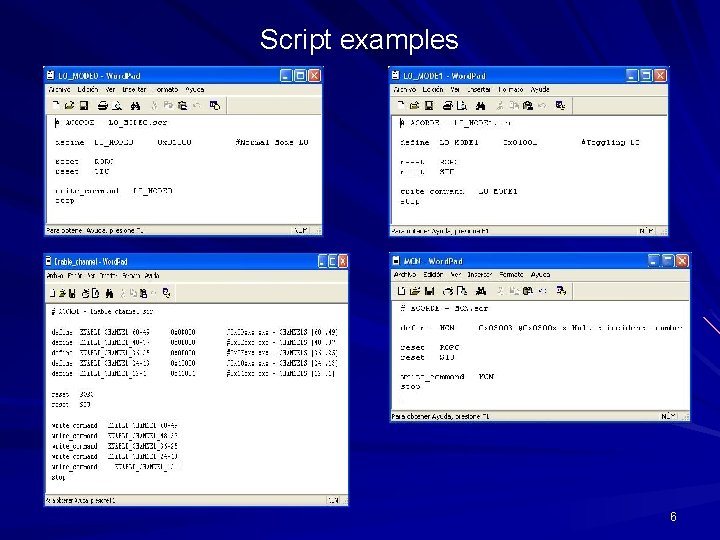Viewport: 720px width, 540px height.
Task: Click Date/Time icon in Enable_channel toolbar
Action: tap(167, 293)
